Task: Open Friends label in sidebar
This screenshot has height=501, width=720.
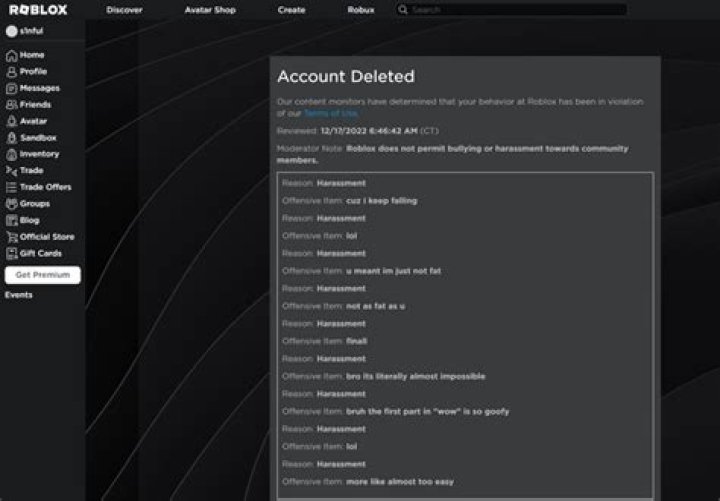Action: (35, 105)
